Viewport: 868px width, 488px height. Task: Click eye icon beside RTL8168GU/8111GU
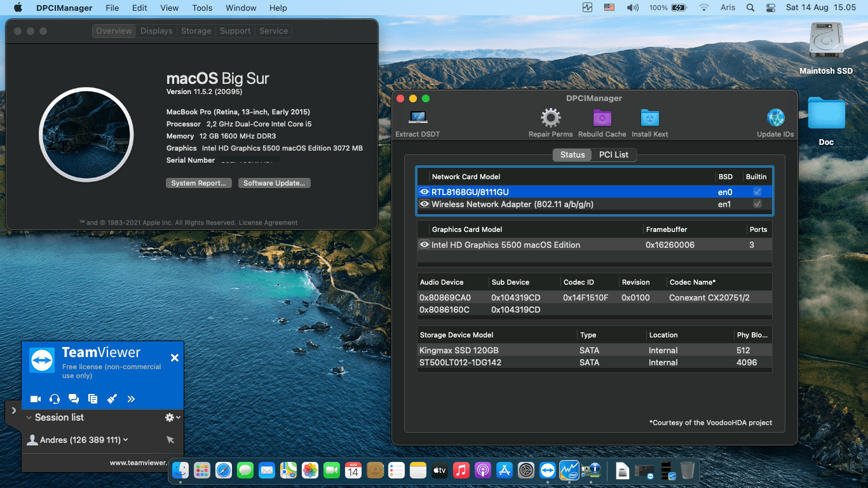(x=424, y=192)
